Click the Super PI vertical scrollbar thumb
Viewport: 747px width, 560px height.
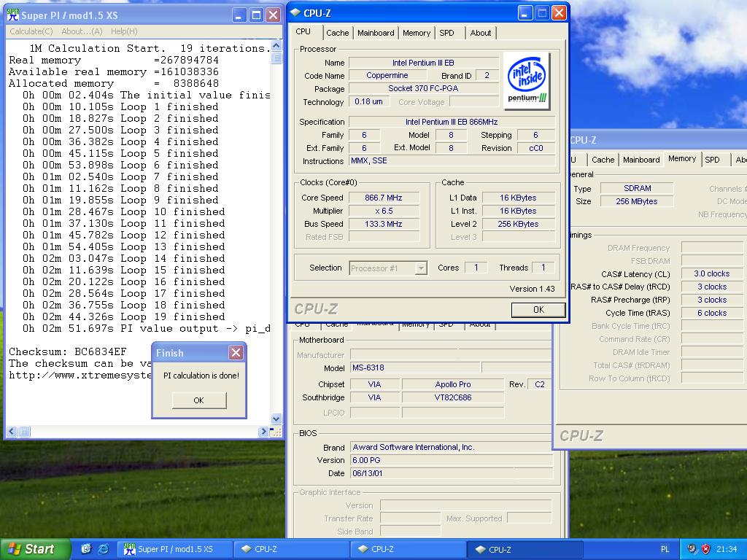coord(276,58)
